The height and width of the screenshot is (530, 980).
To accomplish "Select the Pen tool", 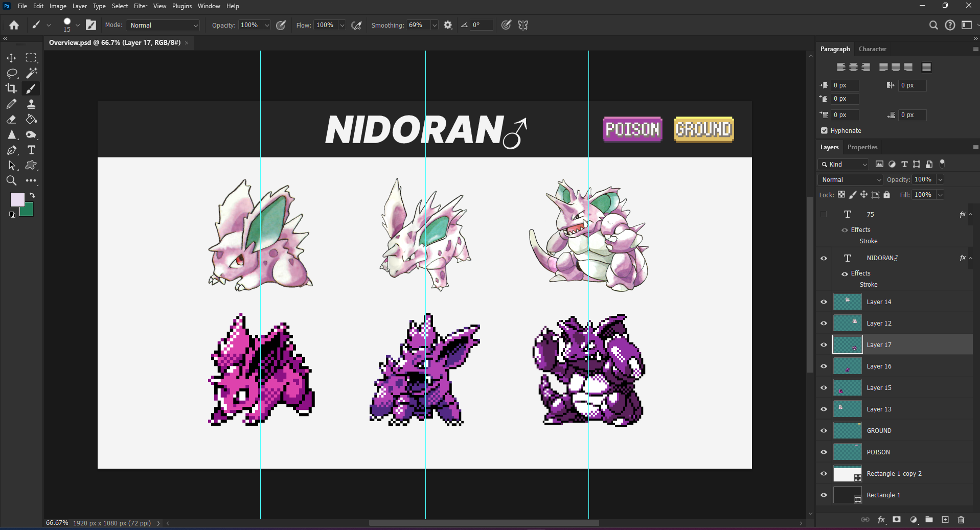I will tap(11, 150).
